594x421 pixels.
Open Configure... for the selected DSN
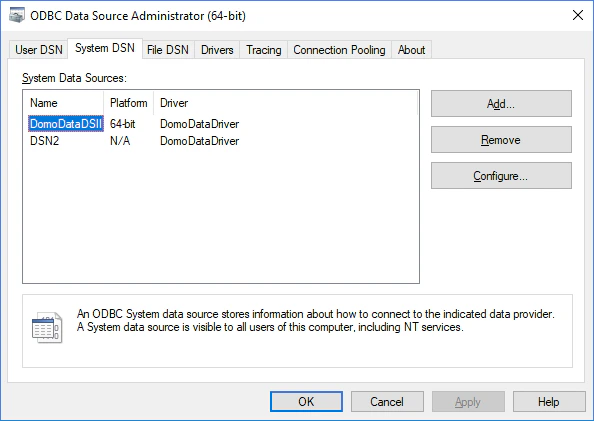pyautogui.click(x=501, y=176)
